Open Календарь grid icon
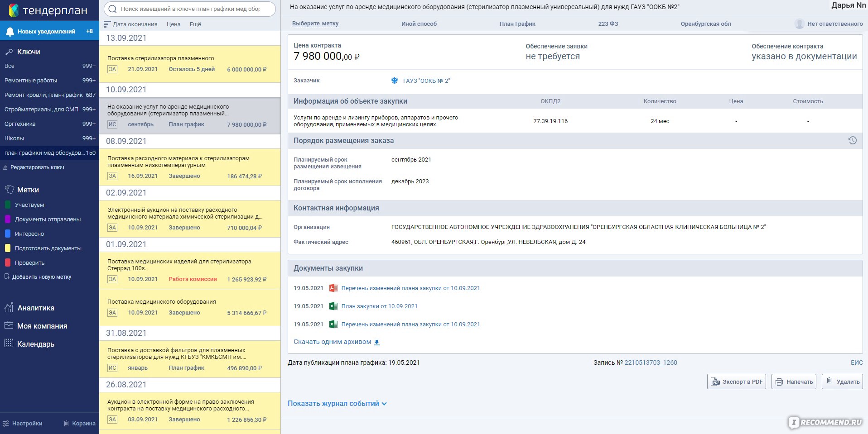868x434 pixels. point(9,343)
